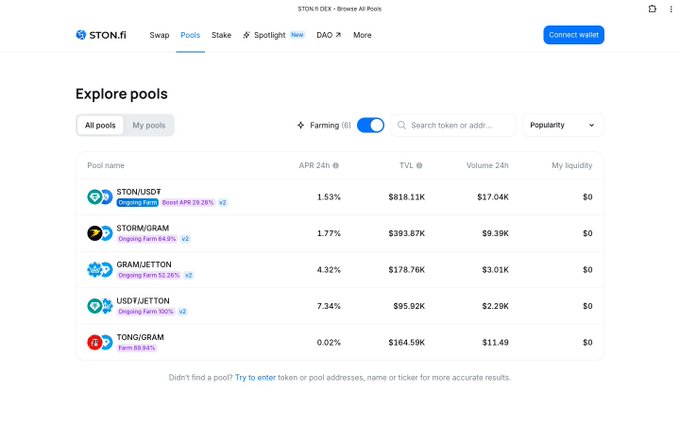Screen dimensions: 680x425
Task: Click the v2 badge on USD₮/JETTON row
Action: [x=183, y=311]
